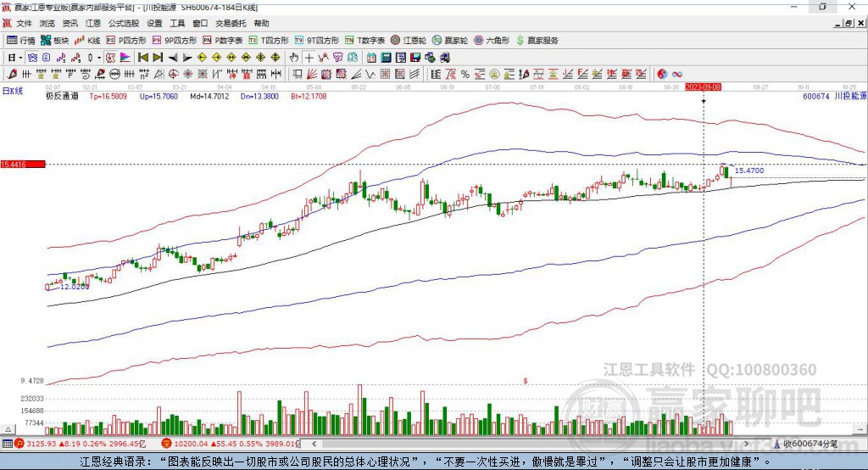Toggle the highlighted 极 channel indicator icon
This screenshot has width=868, height=470.
pos(111,58)
